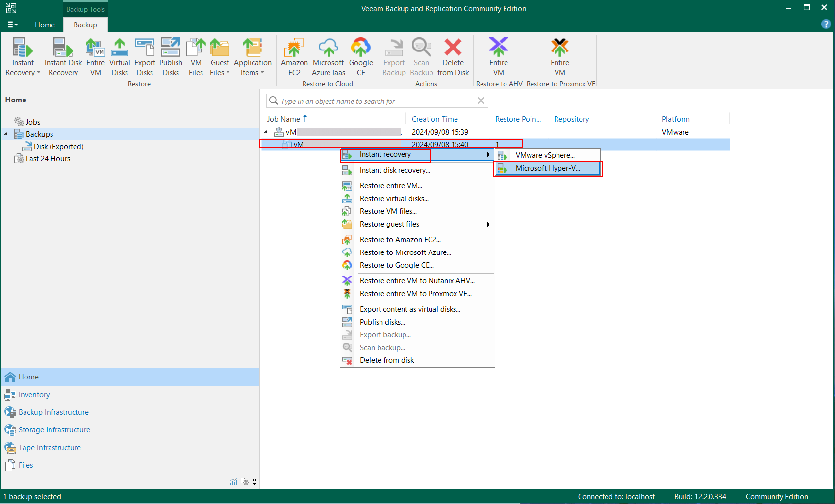Click the Guest Files ribbon icon

220,48
